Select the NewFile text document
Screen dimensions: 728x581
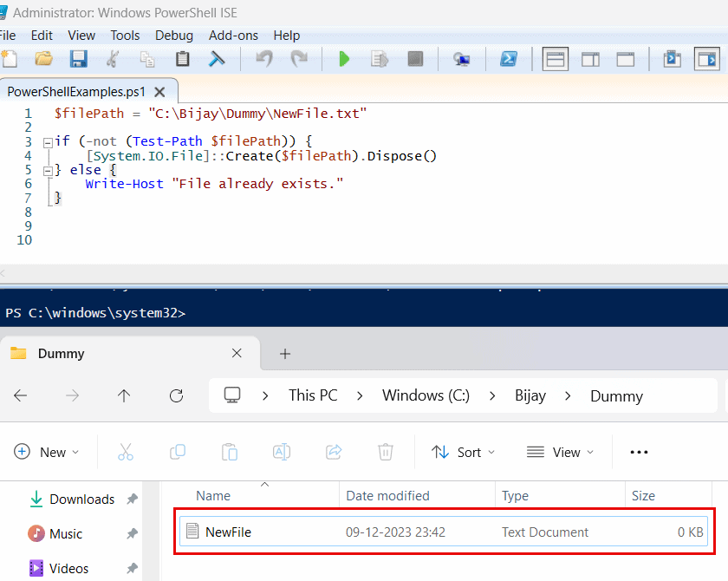tap(444, 532)
